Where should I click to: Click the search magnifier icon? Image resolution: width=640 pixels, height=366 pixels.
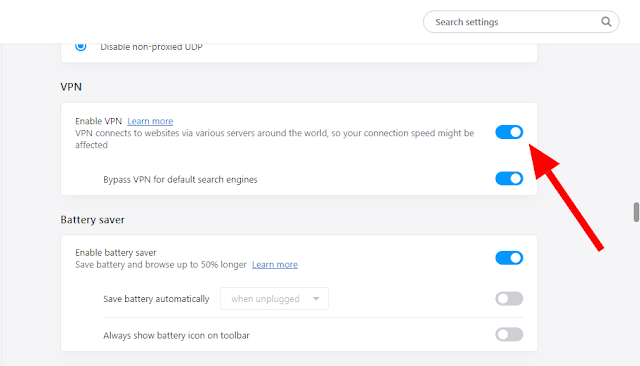pos(606,22)
